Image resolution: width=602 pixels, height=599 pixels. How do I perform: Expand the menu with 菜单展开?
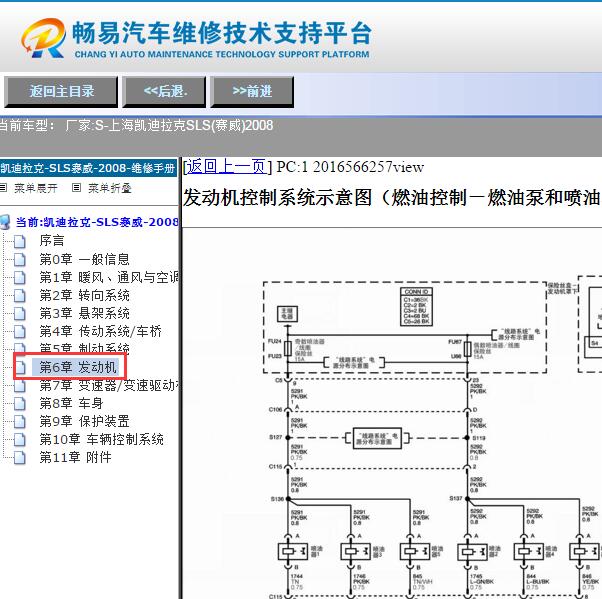(36, 188)
